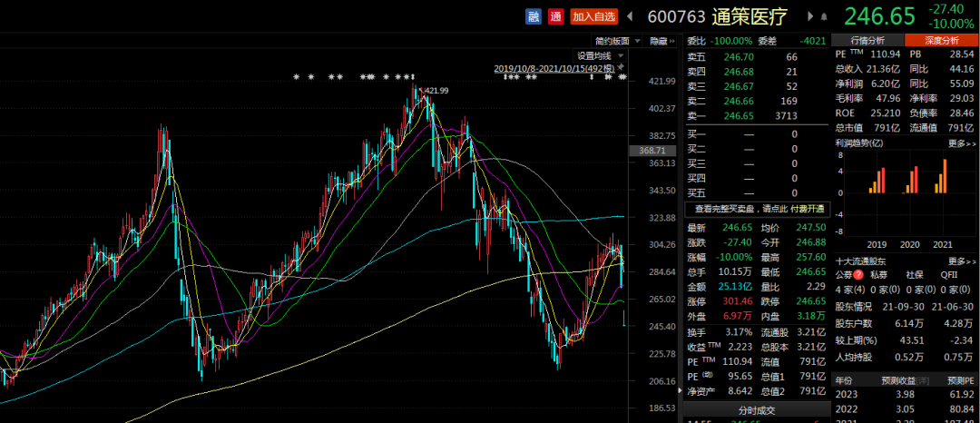Click the blue 融 margin-trading badge

tap(534, 17)
